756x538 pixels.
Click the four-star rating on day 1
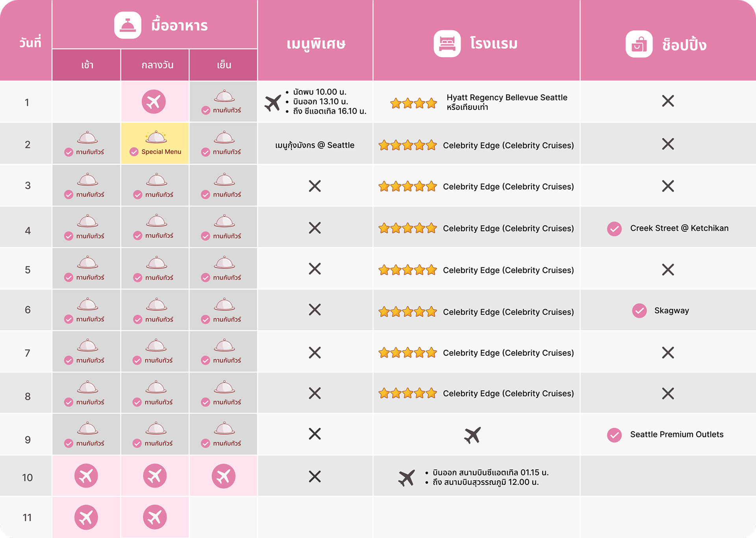[x=413, y=103]
